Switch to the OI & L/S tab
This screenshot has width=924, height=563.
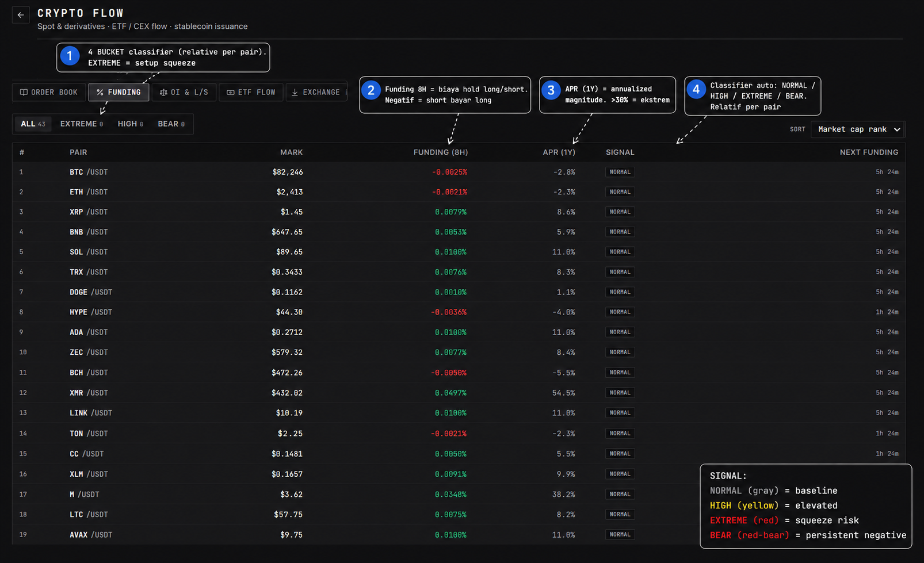pos(184,92)
